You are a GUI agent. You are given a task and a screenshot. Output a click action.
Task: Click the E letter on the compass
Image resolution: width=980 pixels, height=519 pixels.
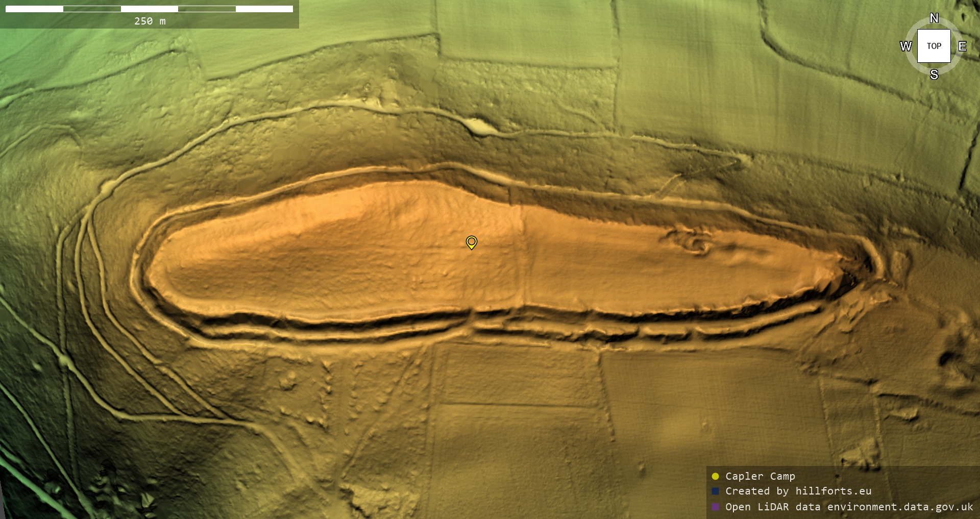(x=962, y=46)
